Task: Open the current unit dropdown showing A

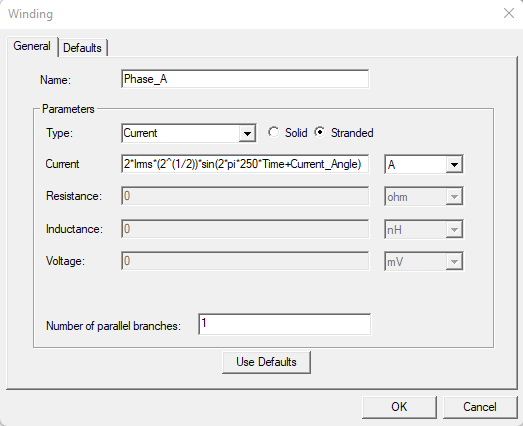Action: click(x=424, y=164)
